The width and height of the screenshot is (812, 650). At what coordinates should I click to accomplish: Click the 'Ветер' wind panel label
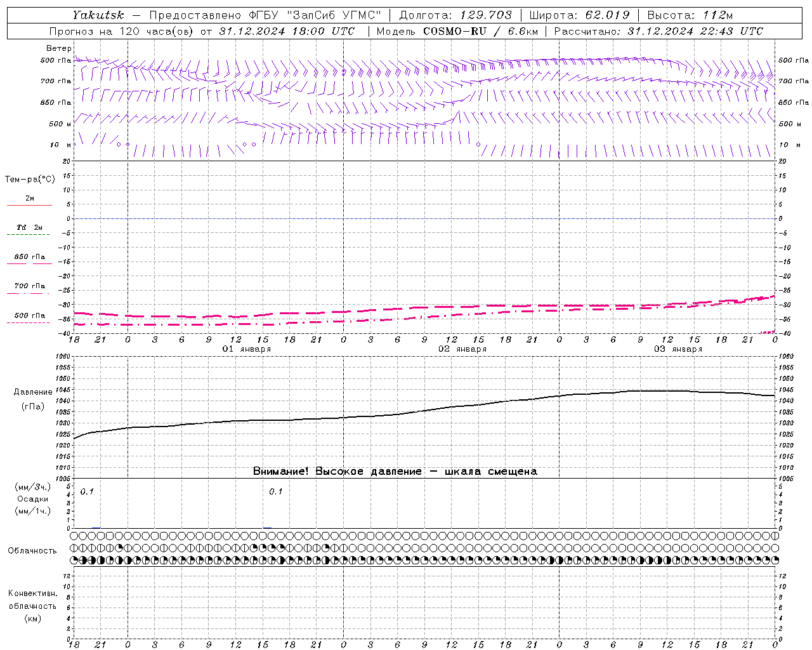point(59,48)
